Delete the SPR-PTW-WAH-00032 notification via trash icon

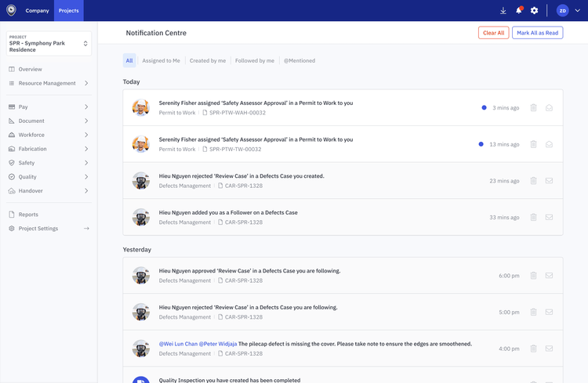pos(533,108)
